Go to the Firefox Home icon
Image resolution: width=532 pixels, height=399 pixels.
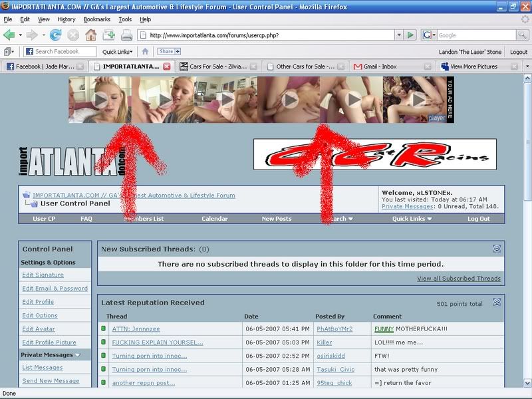pos(92,35)
